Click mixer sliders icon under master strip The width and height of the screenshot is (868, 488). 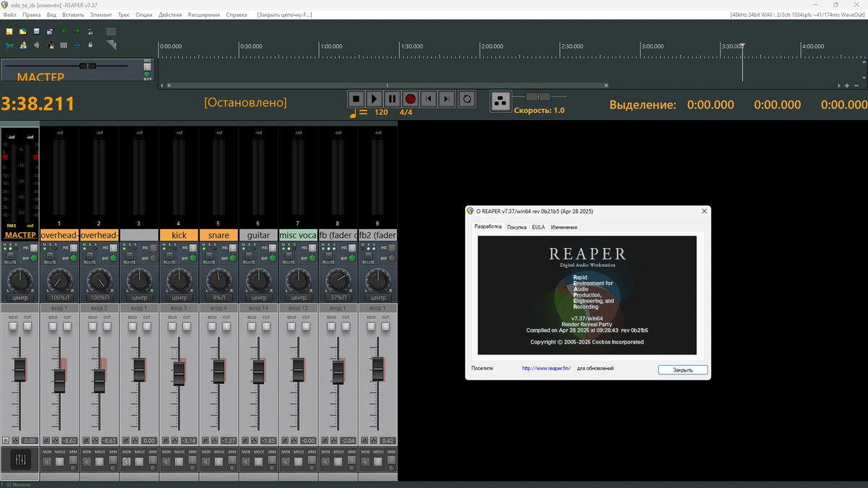[x=20, y=459]
